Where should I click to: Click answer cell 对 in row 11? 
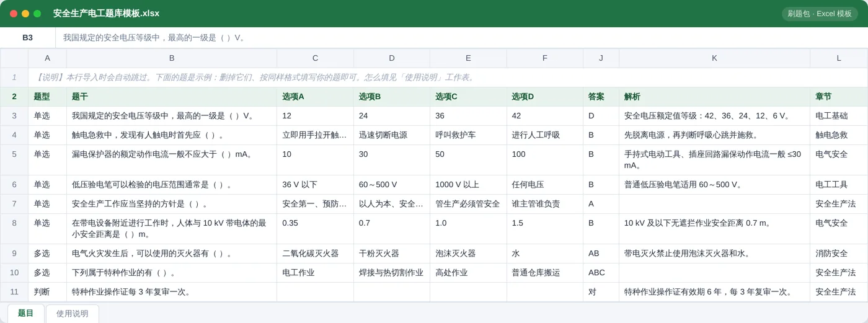[x=601, y=292]
